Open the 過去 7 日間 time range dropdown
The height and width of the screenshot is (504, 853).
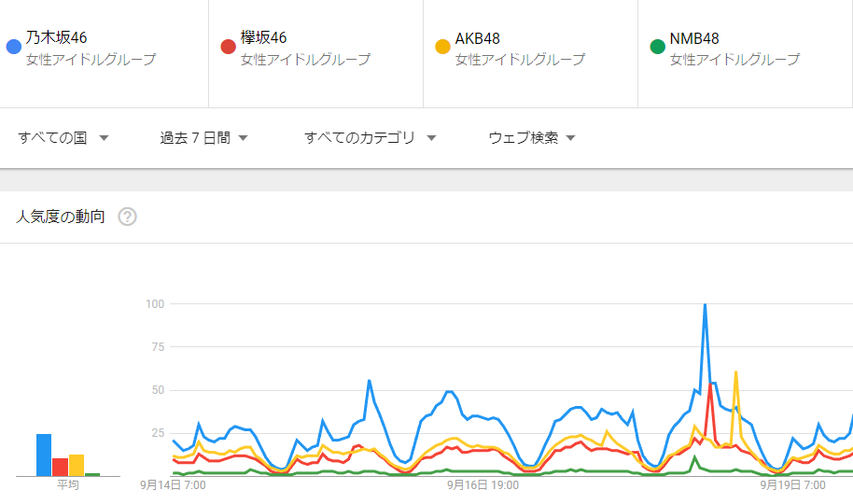point(203,138)
